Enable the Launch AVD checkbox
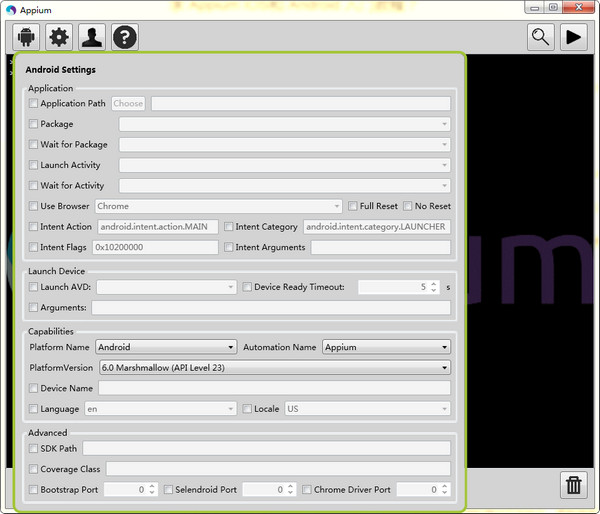600x514 pixels. [34, 287]
